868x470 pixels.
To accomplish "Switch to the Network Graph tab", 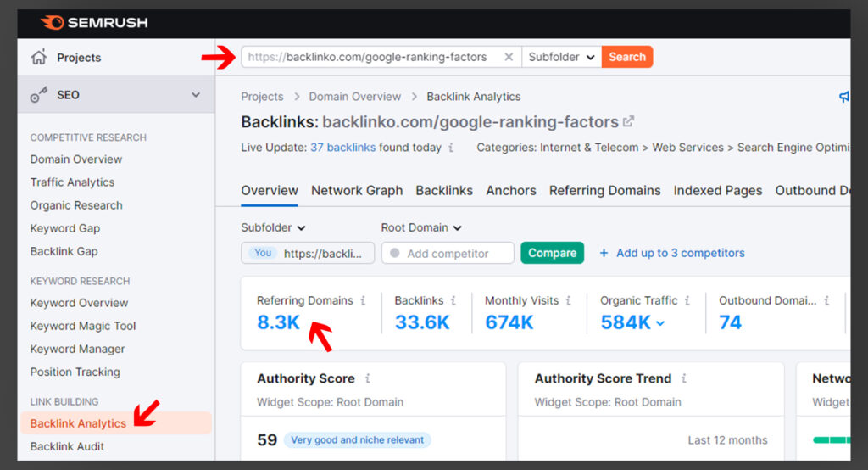I will (357, 190).
